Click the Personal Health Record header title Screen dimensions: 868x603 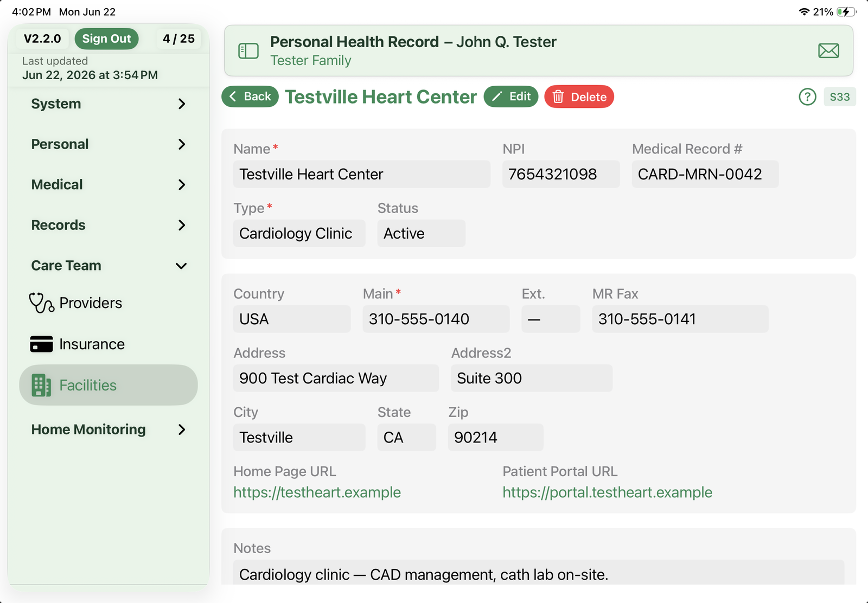413,42
